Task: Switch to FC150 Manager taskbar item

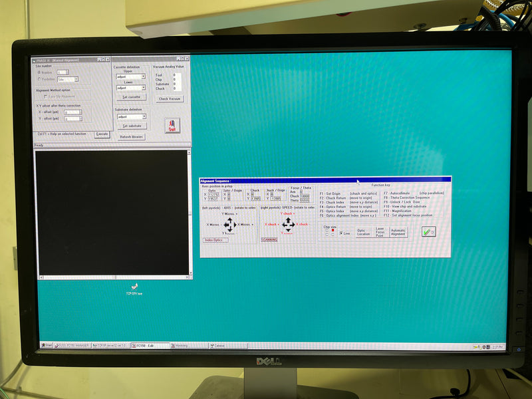Action: pyautogui.click(x=72, y=346)
